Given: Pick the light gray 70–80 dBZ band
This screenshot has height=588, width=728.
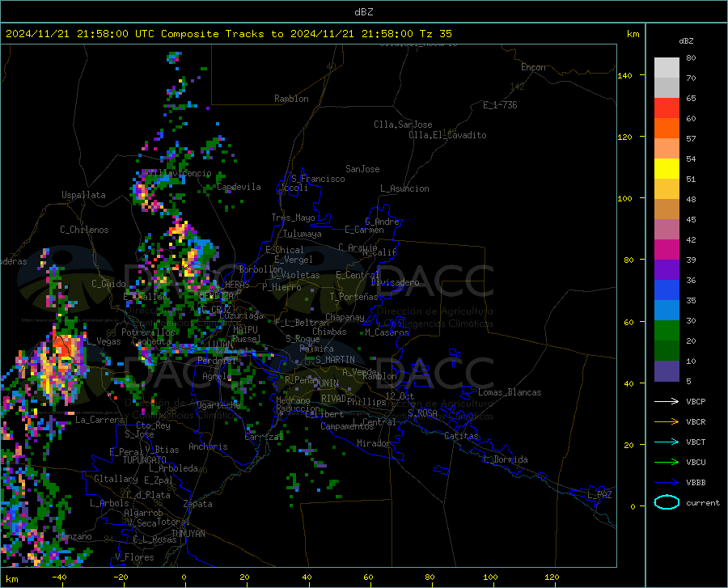Looking at the screenshot, I should (667, 68).
